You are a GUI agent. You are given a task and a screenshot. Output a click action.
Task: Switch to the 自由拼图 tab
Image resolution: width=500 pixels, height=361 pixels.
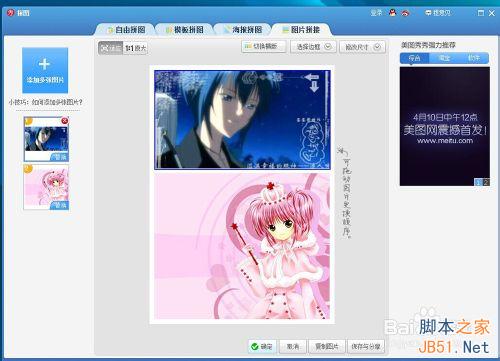pyautogui.click(x=126, y=30)
